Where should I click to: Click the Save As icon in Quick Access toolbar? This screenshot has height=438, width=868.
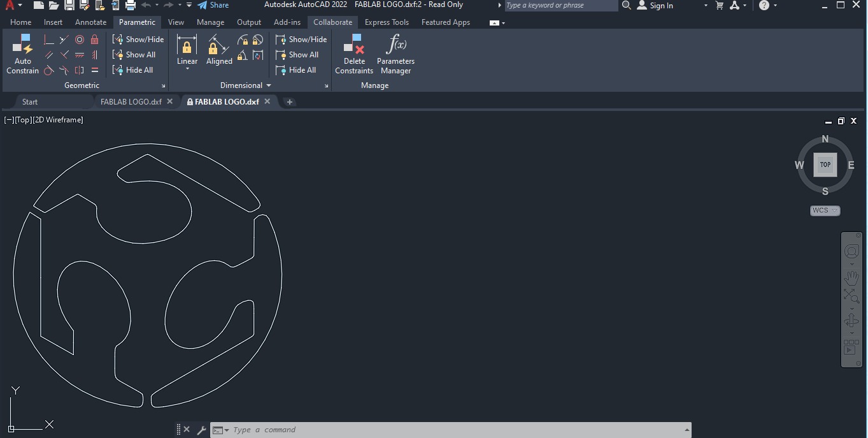tap(83, 5)
